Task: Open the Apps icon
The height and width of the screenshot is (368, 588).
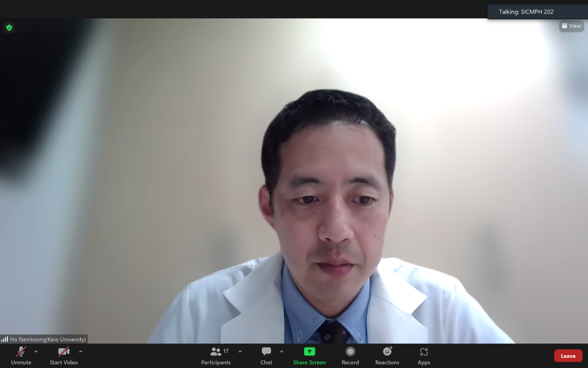Action: pos(424,352)
